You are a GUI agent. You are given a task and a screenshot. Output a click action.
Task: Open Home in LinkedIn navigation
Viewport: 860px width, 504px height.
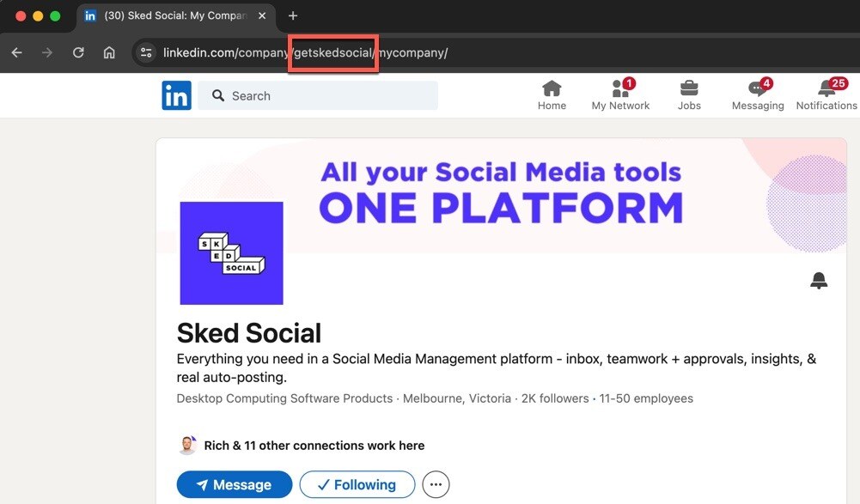[552, 95]
